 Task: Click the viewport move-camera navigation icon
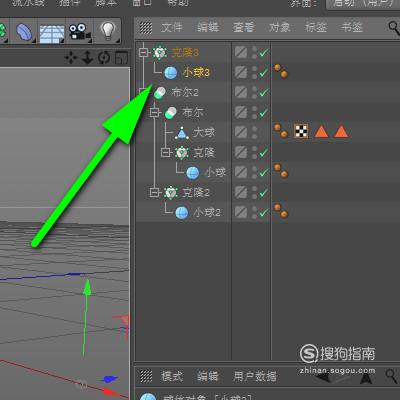71,58
